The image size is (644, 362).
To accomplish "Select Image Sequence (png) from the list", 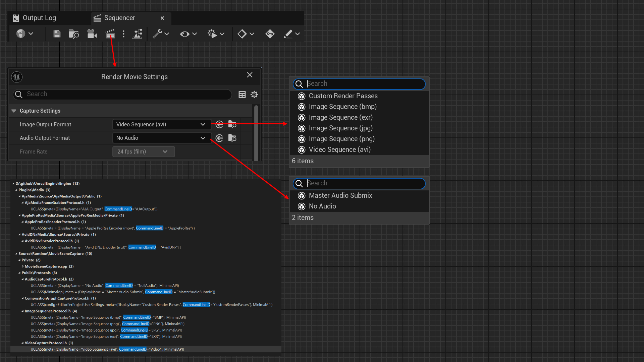I will point(341,139).
